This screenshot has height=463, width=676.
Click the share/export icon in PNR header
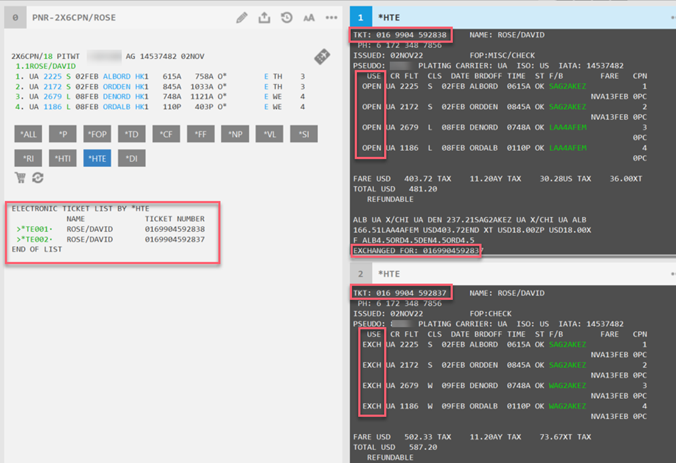tap(264, 18)
